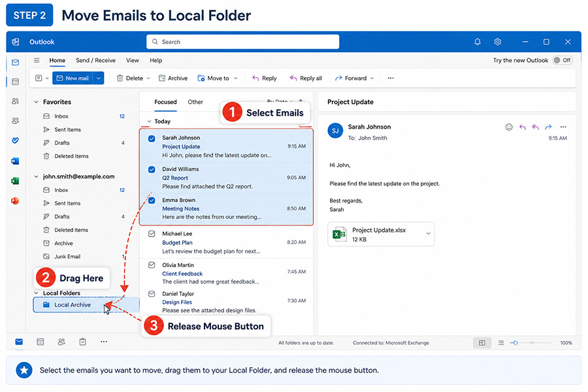Open the Mail icon in left rail
The height and width of the screenshot is (392, 588).
pyautogui.click(x=16, y=62)
